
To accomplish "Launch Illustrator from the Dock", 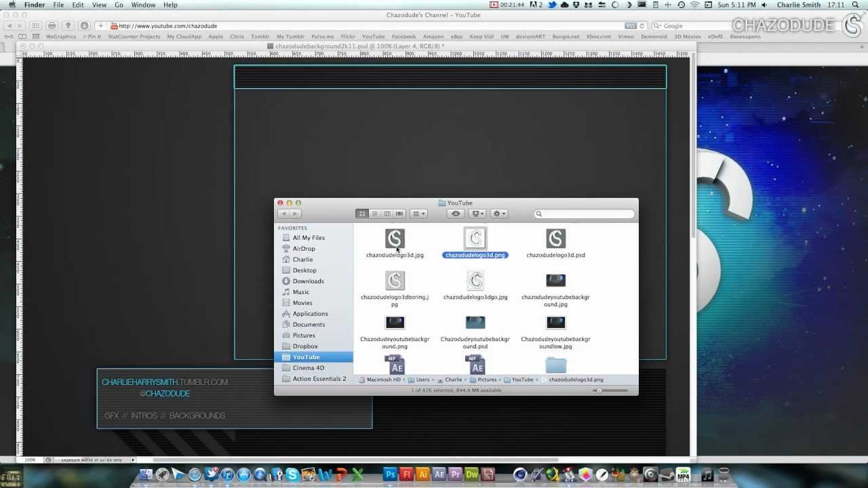I will 422,474.
